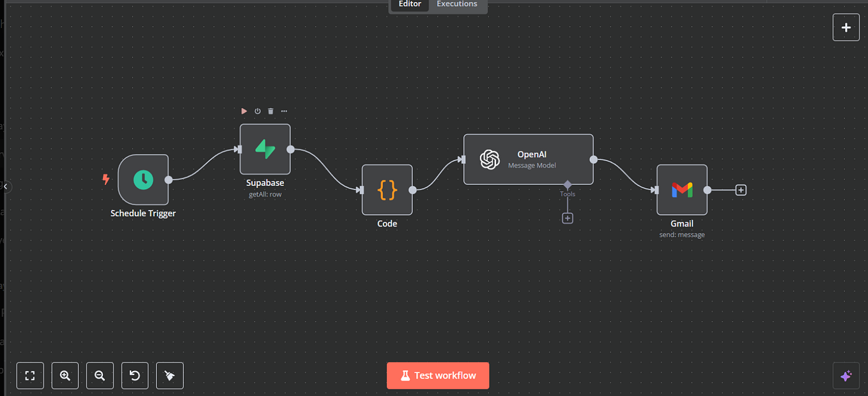Add a new node with the top-right plus button
The image size is (868, 396).
click(x=846, y=27)
